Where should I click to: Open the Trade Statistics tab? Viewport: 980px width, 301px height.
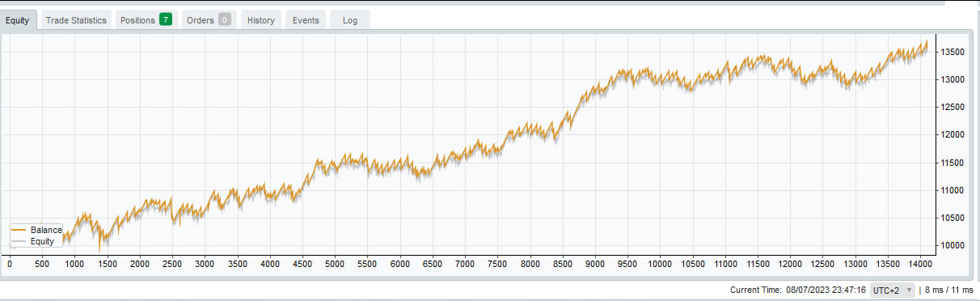(76, 20)
